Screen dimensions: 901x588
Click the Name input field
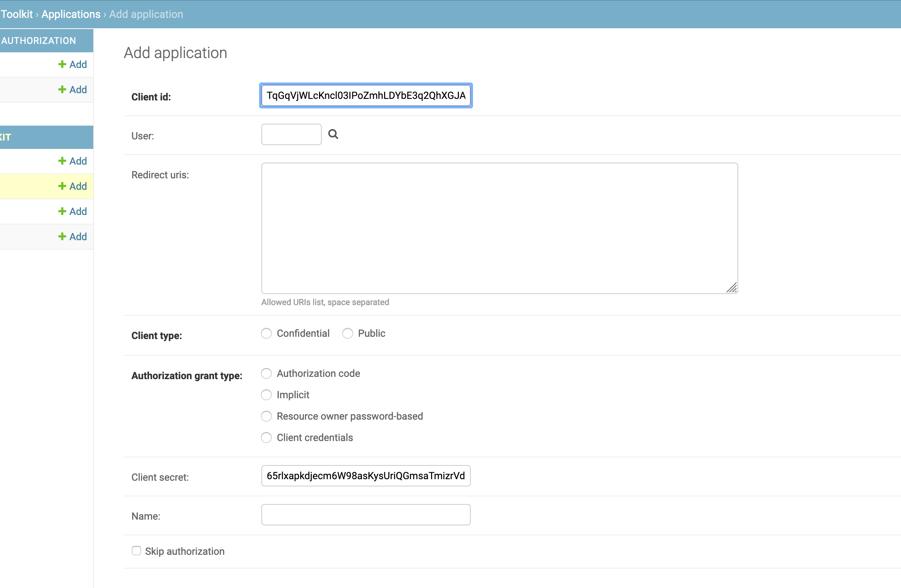pos(366,515)
